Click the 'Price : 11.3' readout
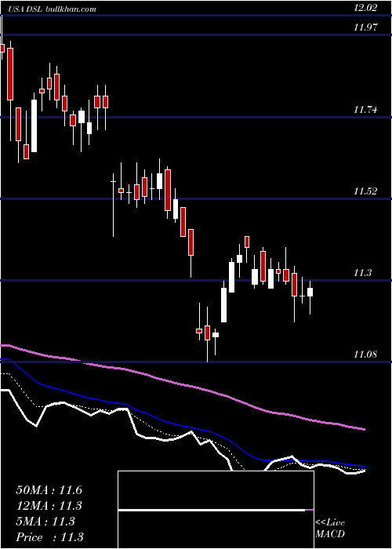Image resolution: width=392 pixels, height=549 pixels. coord(49,537)
